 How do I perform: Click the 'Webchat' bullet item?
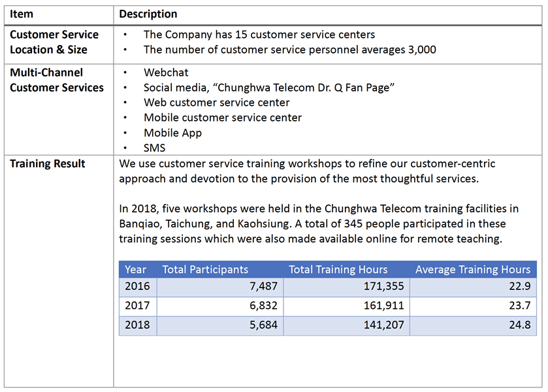point(166,73)
